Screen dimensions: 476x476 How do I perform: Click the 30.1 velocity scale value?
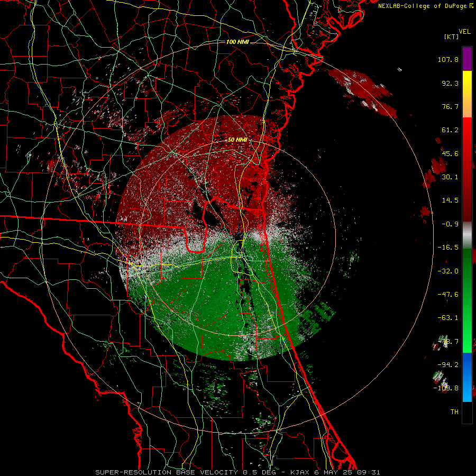click(x=450, y=177)
